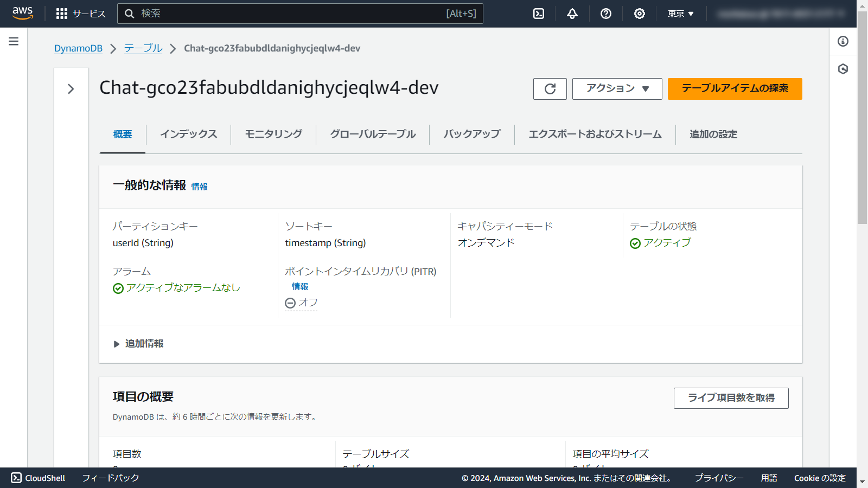Viewport: 868px width, 488px height.
Task: Expand the 追加情報 section
Action: click(x=139, y=344)
